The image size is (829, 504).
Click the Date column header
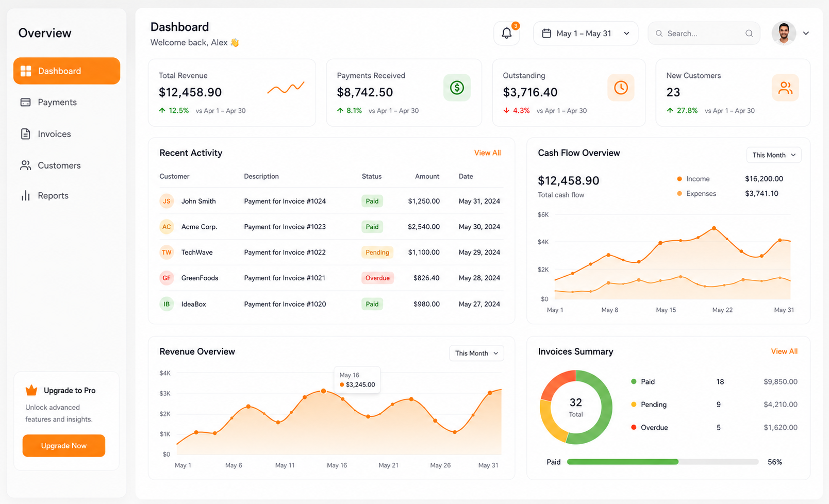466,176
